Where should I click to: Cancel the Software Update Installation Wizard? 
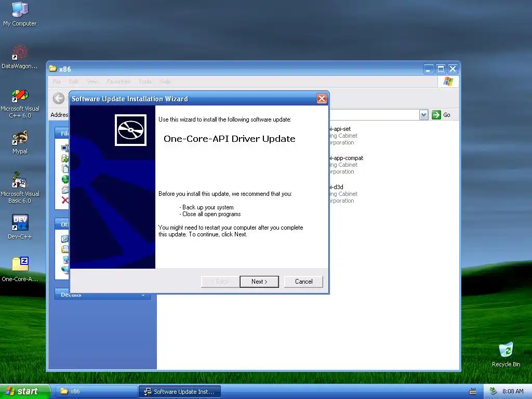click(x=303, y=282)
